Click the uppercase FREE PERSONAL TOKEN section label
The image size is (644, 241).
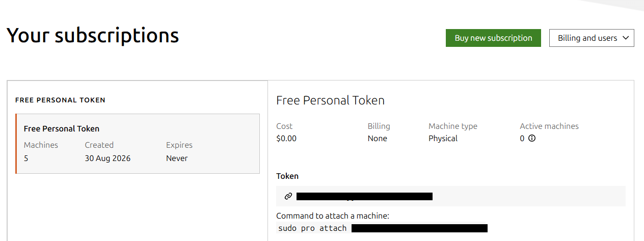[x=60, y=100]
